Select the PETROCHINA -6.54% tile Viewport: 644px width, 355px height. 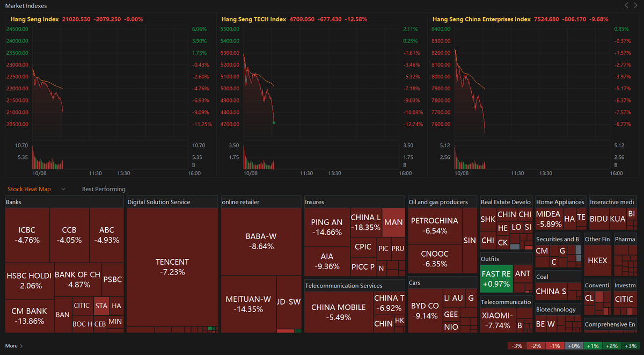click(435, 226)
